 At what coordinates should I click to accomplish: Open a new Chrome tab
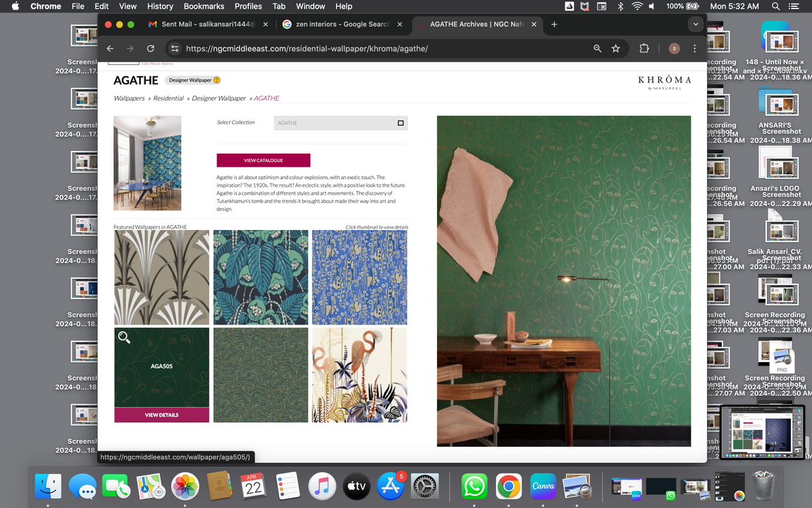[x=554, y=25]
